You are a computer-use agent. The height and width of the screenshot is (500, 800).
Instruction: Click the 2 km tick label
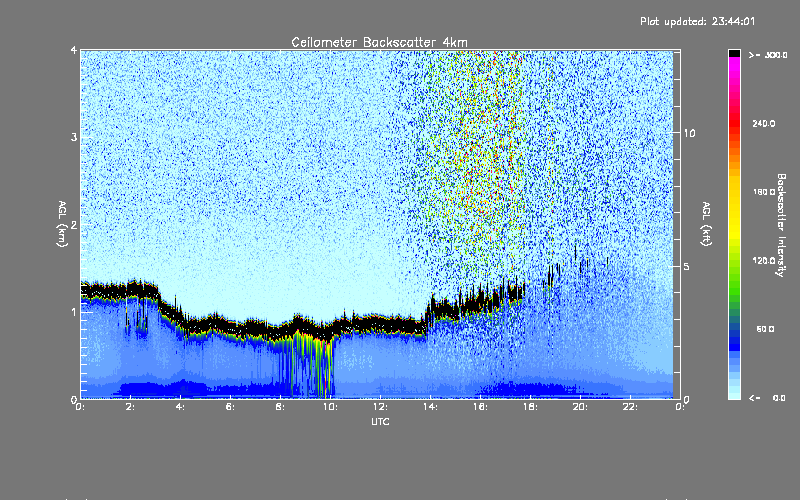[x=74, y=224]
